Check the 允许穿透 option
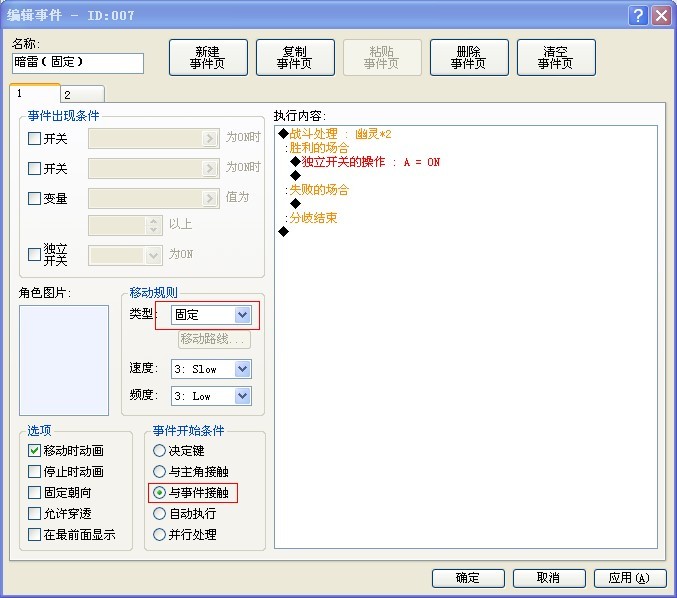The height and width of the screenshot is (598, 677). click(34, 513)
